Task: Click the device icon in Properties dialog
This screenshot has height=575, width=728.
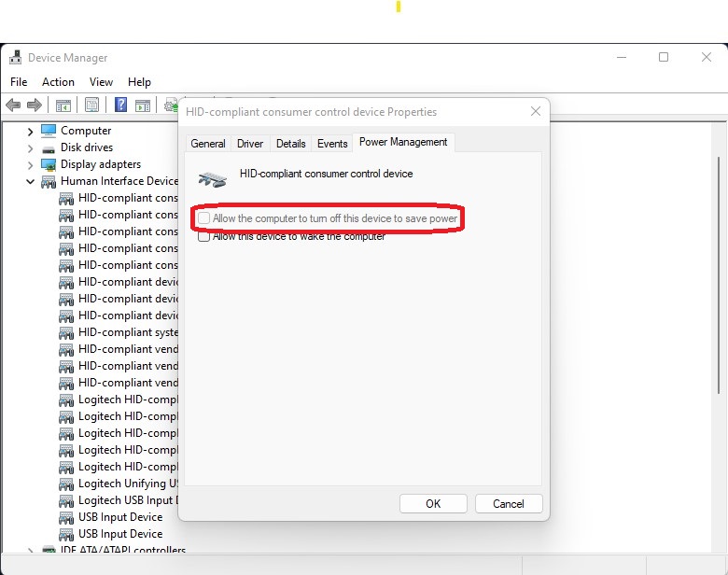Action: [x=213, y=179]
